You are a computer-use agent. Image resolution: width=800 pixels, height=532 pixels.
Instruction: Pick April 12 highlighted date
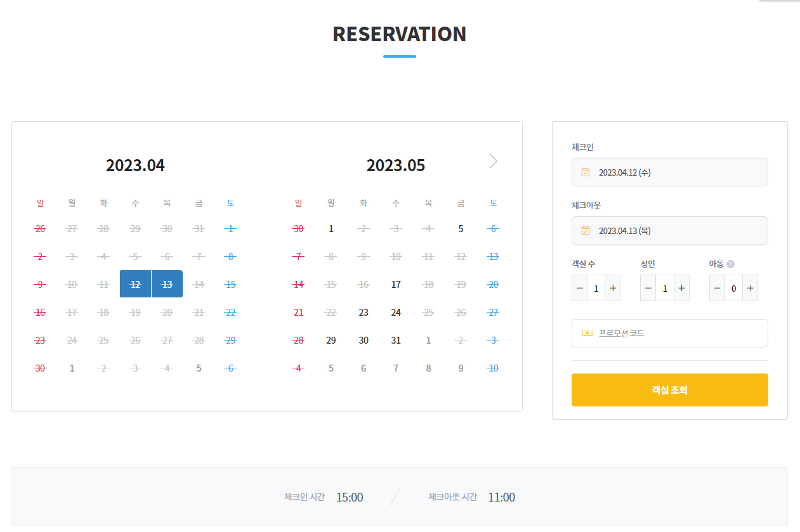pos(135,284)
